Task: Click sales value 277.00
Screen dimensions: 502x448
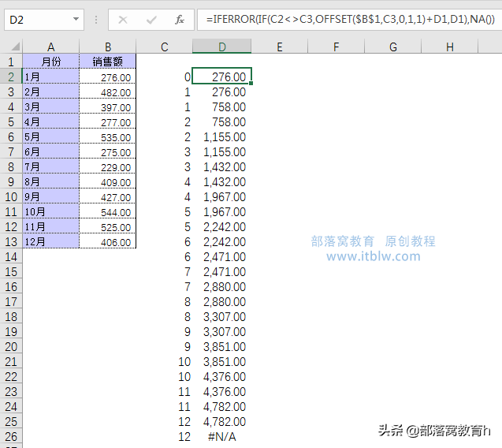Action: pos(107,121)
